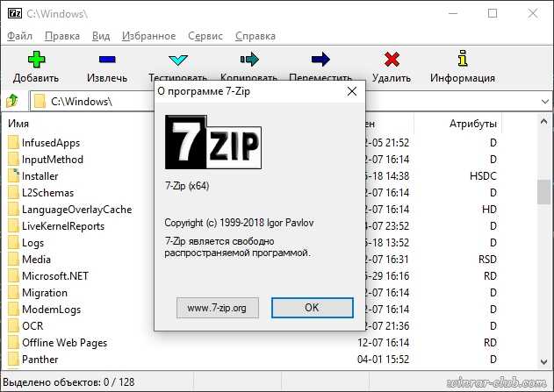Click the RSD attribute of Media
The height and width of the screenshot is (392, 554).
487,260
